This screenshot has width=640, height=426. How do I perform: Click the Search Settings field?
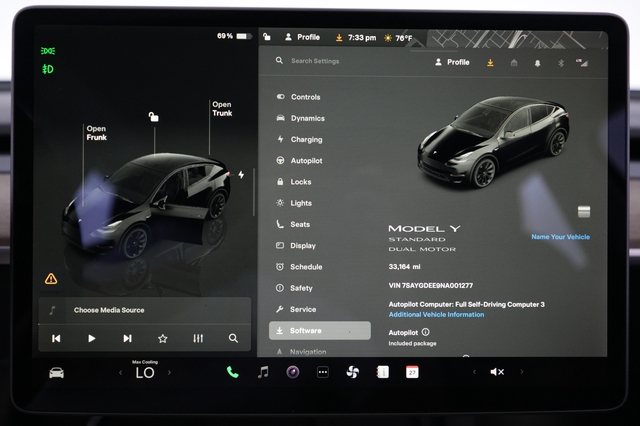315,61
